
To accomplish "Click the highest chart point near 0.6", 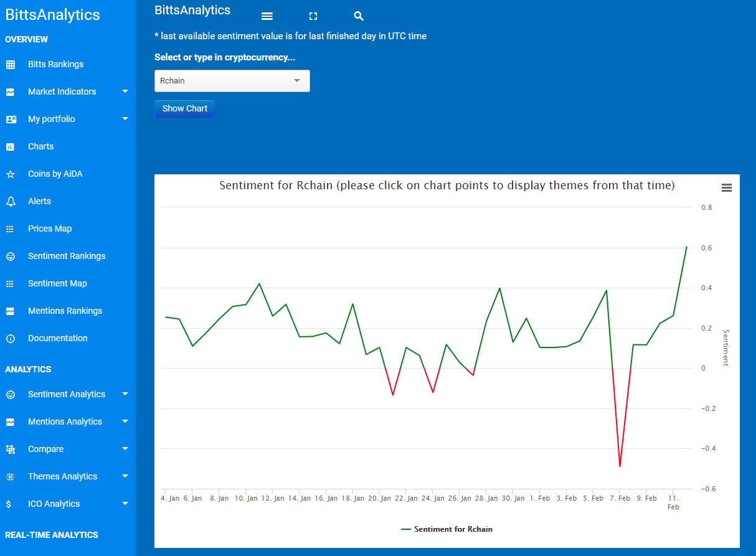I will pos(686,247).
